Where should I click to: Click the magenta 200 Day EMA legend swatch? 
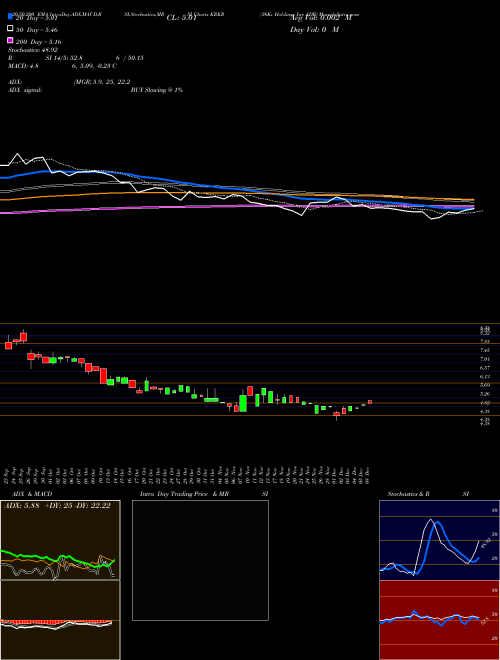10,40
